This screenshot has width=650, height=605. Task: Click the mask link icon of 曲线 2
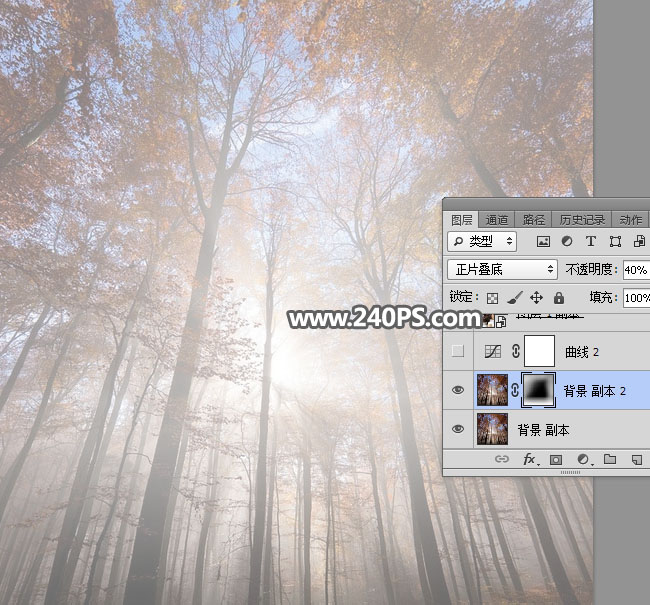click(515, 351)
